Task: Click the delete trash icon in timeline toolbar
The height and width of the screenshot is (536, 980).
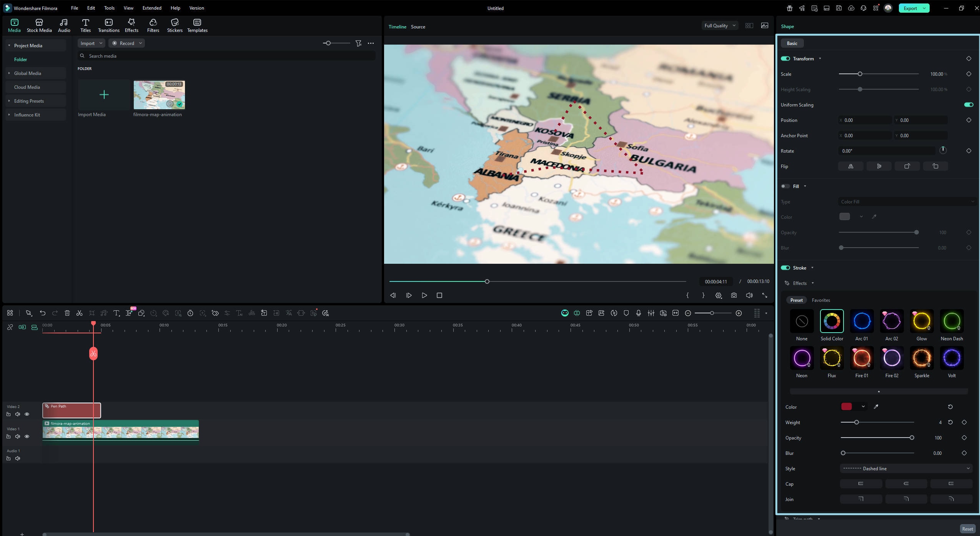Action: [67, 313]
